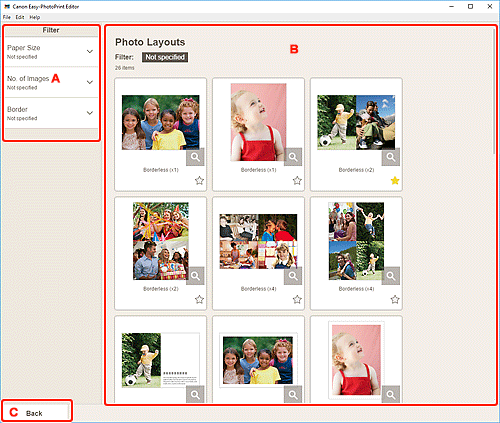
Task: Click the '26 items' count text
Action: [x=125, y=68]
